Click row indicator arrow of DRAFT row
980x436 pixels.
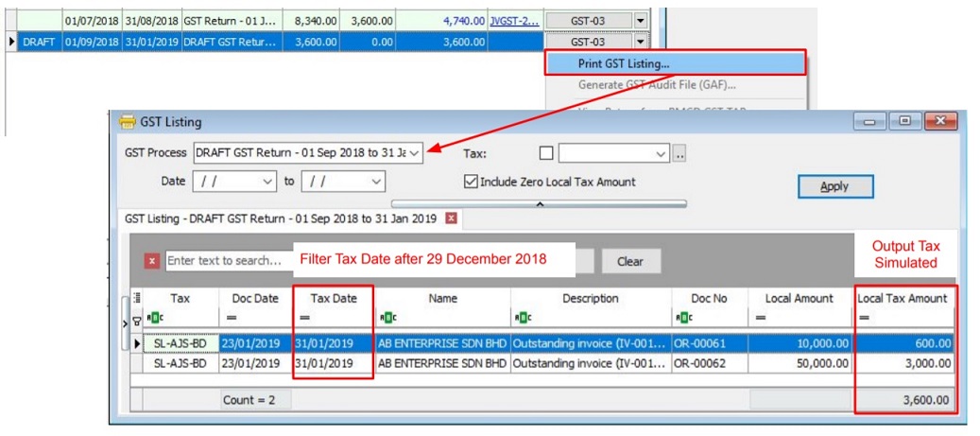[10, 42]
